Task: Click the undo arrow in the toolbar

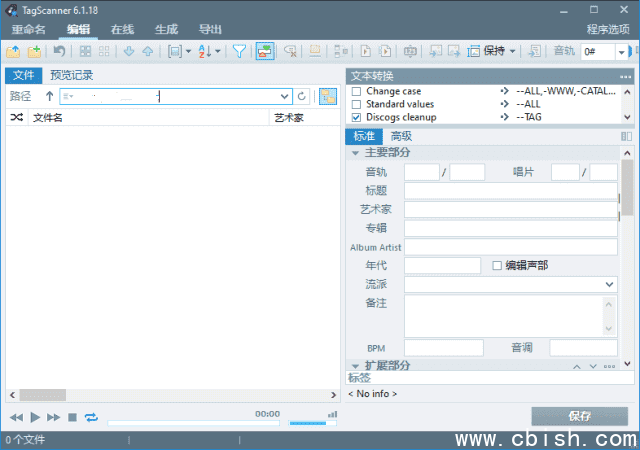Action: point(59,51)
